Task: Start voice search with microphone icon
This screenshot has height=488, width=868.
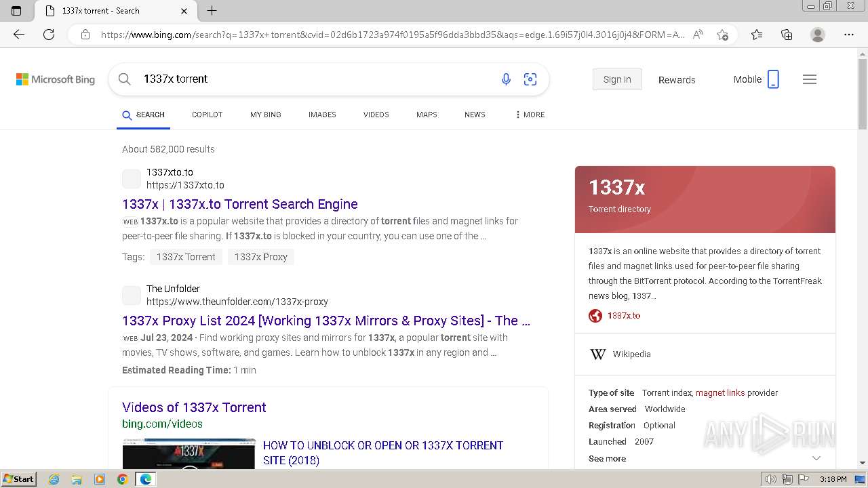Action: [506, 79]
